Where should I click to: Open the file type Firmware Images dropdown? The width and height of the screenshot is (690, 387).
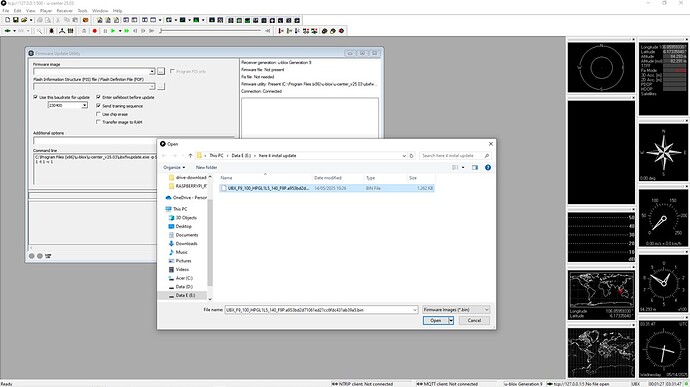pyautogui.click(x=456, y=310)
